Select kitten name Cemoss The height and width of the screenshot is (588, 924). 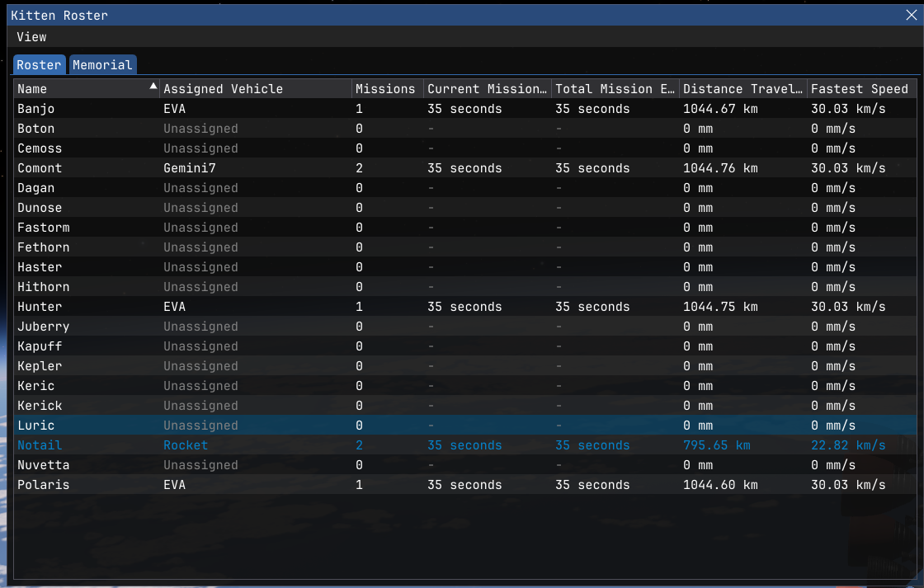[x=40, y=148]
